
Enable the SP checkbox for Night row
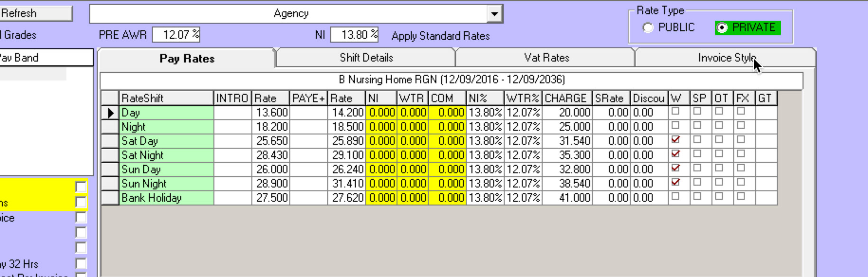697,125
